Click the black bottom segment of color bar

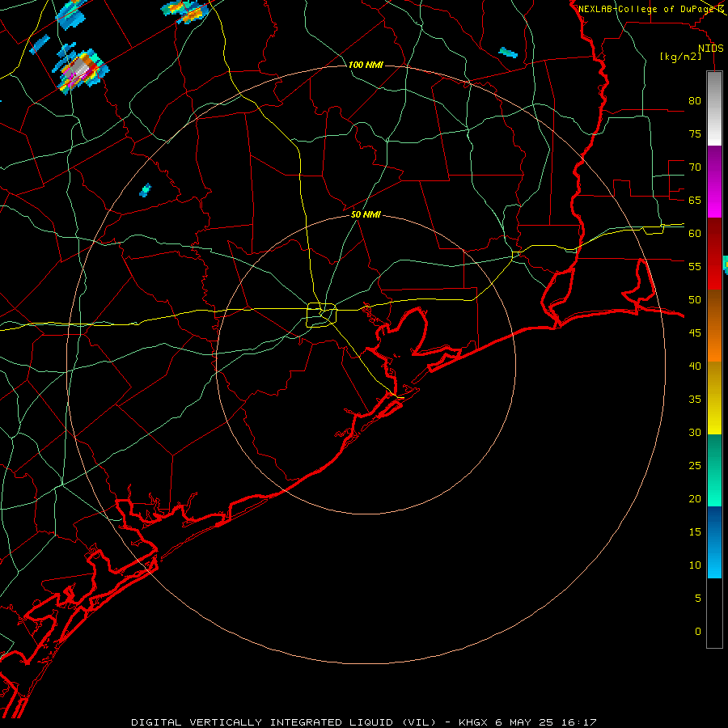[714, 613]
